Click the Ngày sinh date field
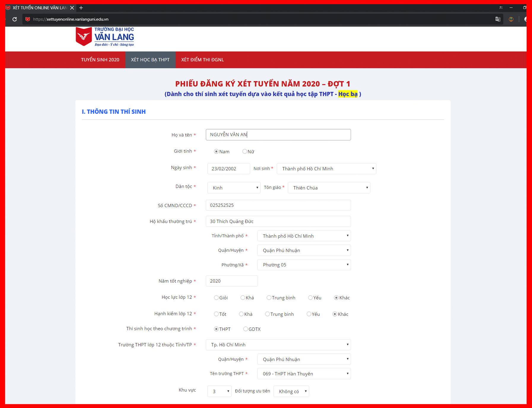 point(228,169)
